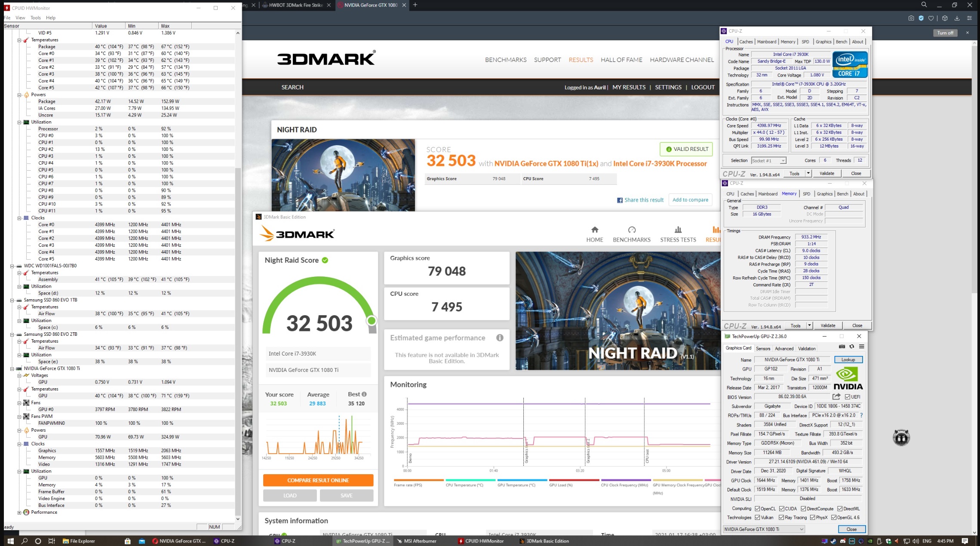Switch to Sensors tab in GPU-Z

tap(763, 349)
